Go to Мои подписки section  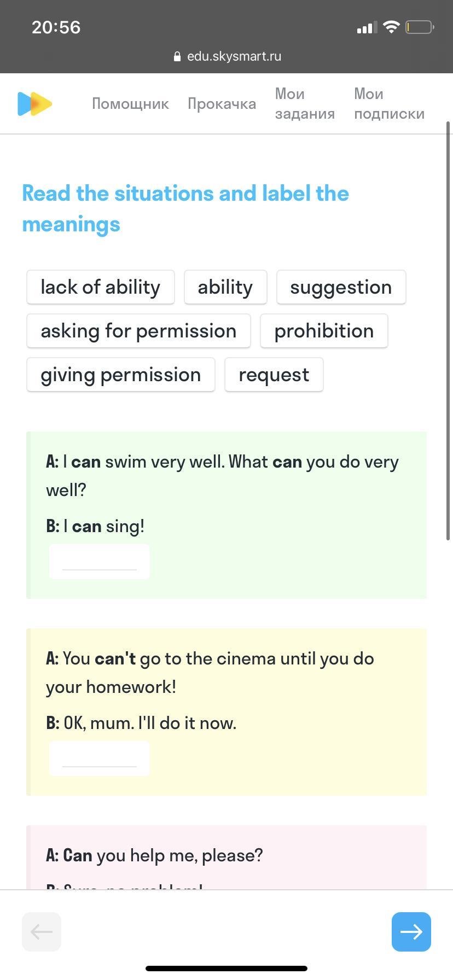(389, 104)
